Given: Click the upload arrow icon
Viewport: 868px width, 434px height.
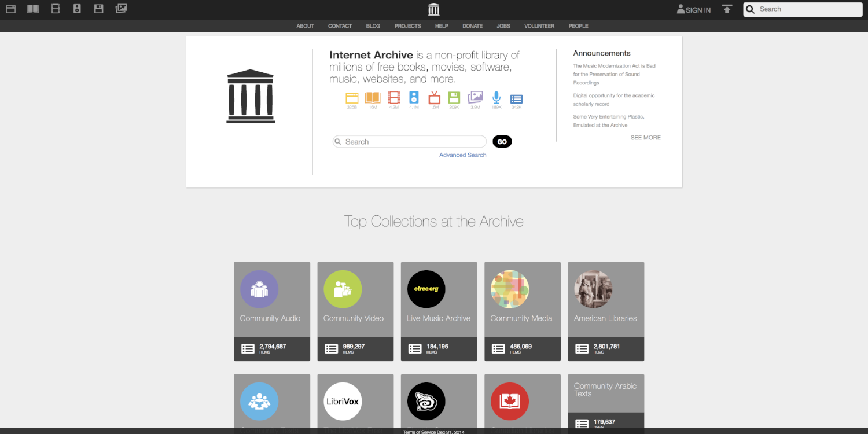Looking at the screenshot, I should tap(727, 9).
